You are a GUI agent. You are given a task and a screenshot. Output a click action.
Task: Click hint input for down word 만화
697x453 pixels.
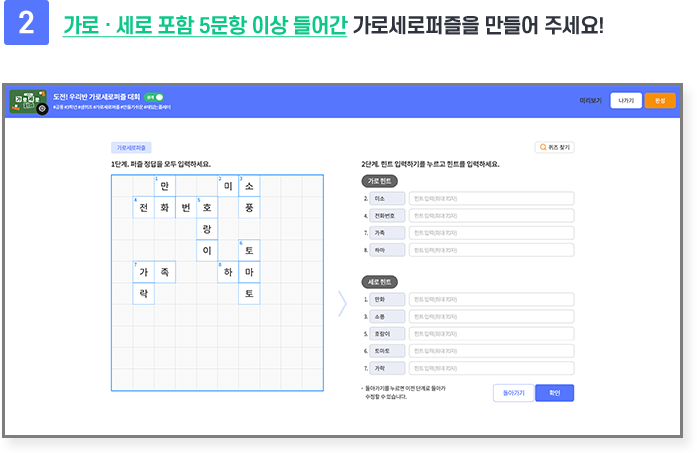tap(491, 299)
